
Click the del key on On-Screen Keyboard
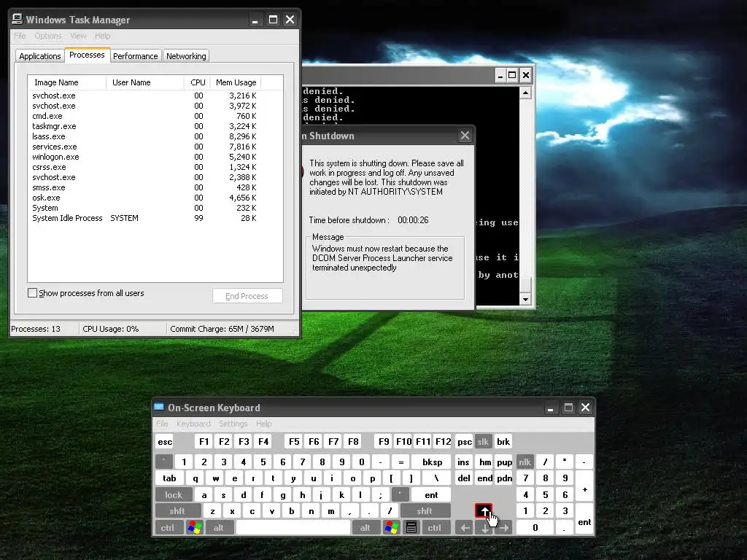(x=463, y=478)
